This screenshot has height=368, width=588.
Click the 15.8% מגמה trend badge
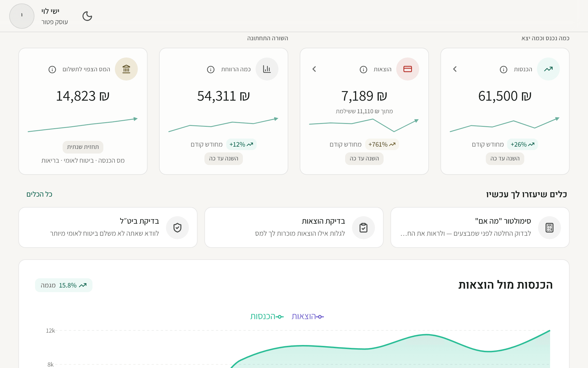pos(64,285)
